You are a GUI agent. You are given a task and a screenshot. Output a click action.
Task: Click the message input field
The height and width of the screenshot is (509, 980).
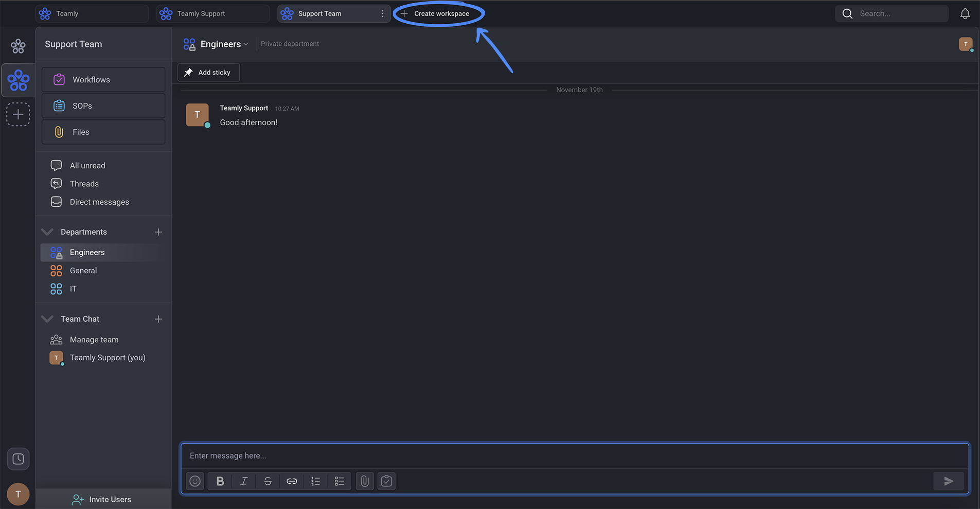[575, 455]
